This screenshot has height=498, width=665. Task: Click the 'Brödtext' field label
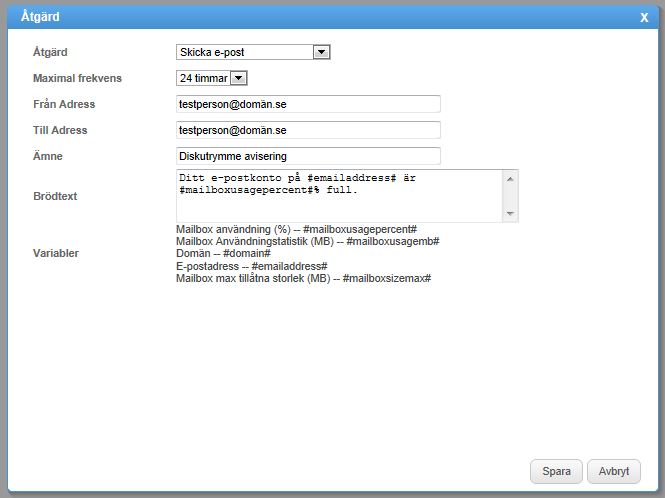55,197
